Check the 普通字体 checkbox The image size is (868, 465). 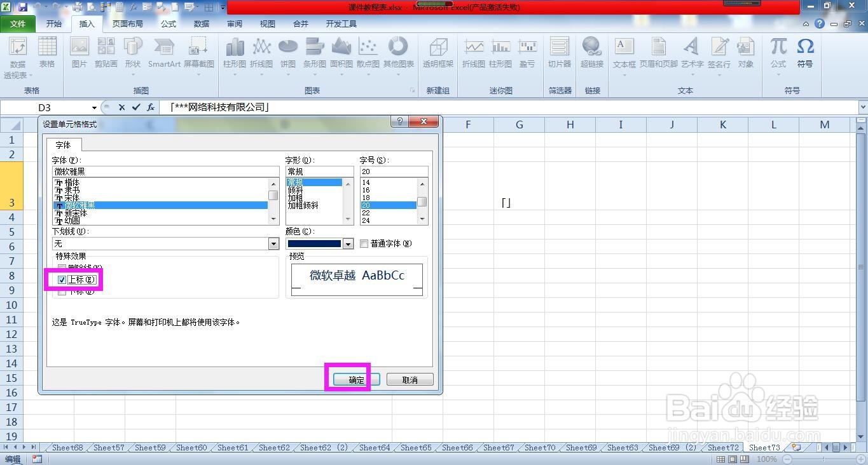[x=364, y=243]
